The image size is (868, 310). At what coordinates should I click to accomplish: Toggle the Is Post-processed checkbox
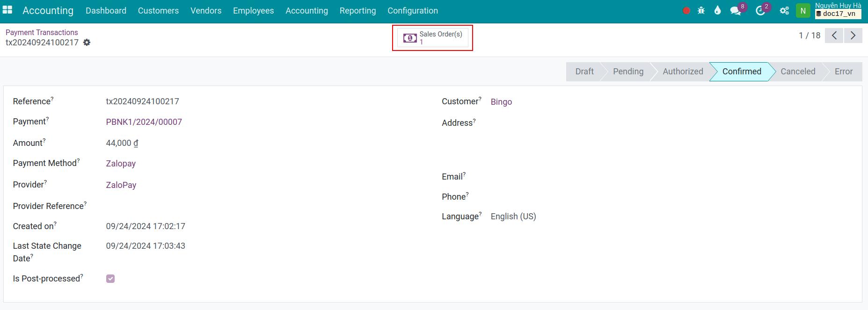click(110, 279)
